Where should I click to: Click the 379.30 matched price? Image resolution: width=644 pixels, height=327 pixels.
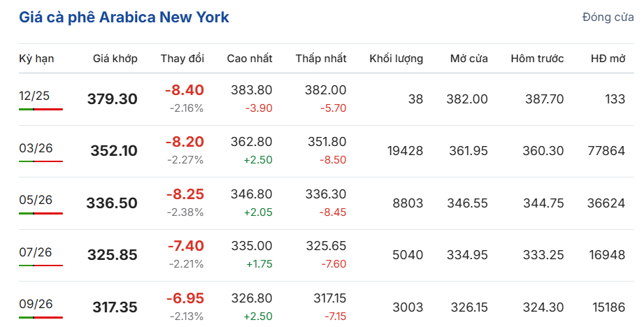[x=113, y=99]
